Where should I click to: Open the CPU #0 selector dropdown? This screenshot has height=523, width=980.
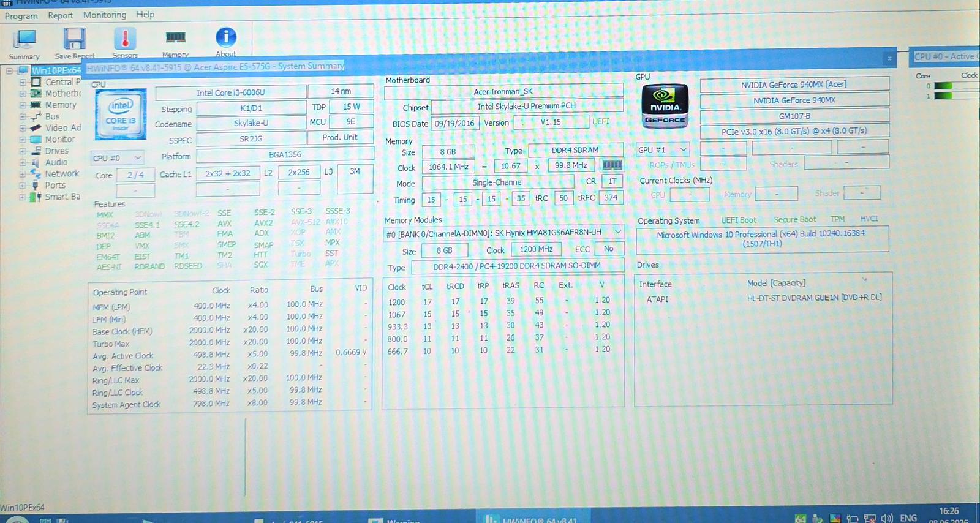coord(118,158)
